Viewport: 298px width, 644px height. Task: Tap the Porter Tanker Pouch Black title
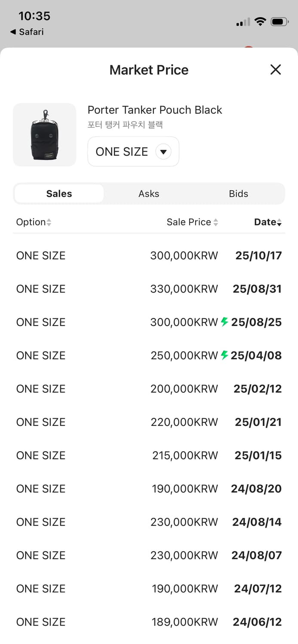(155, 110)
